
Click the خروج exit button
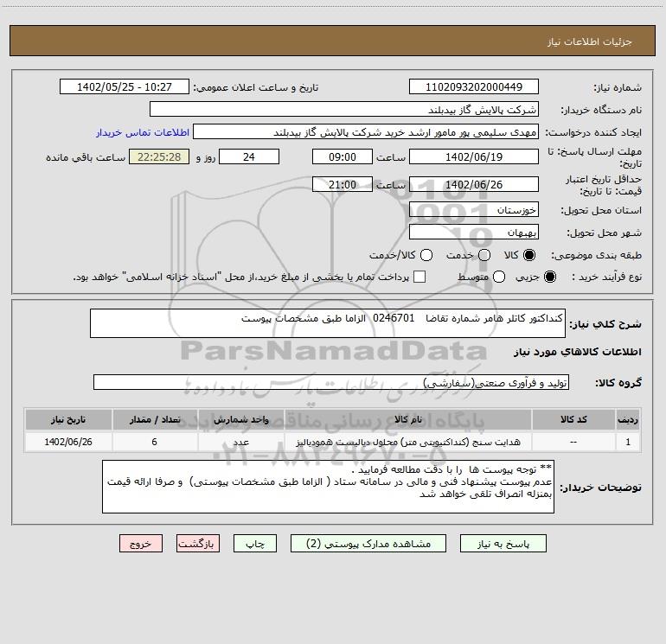pos(141,544)
